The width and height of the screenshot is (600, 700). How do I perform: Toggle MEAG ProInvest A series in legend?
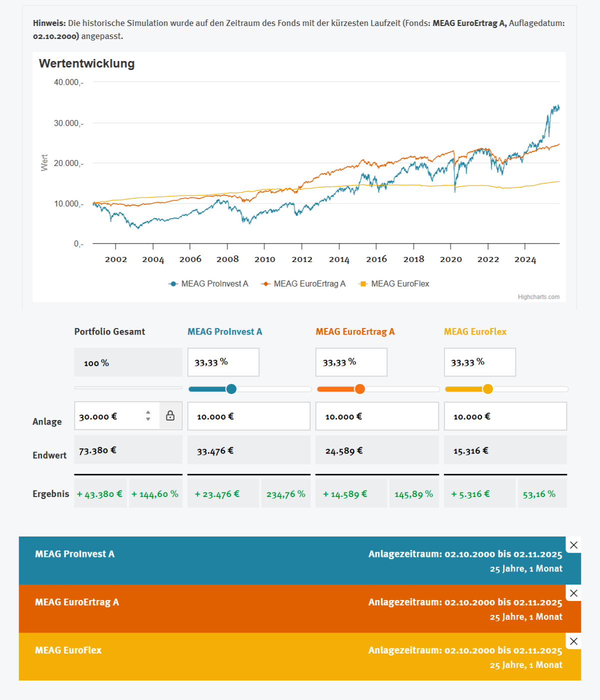(208, 284)
